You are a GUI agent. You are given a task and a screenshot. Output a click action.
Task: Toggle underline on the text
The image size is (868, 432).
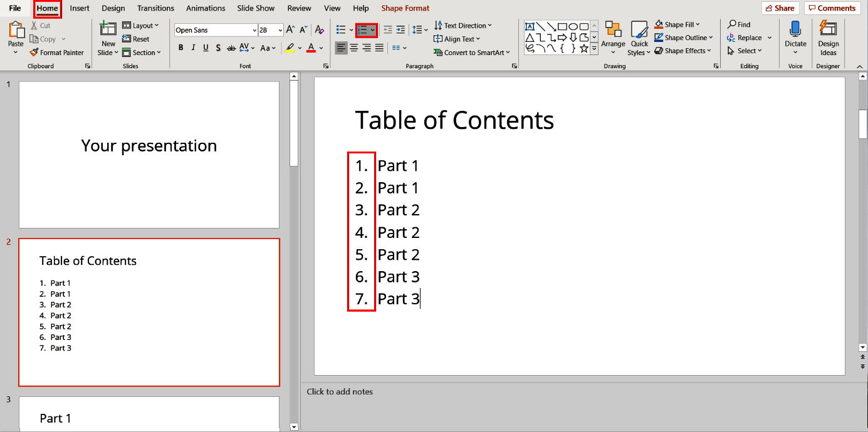tap(205, 47)
